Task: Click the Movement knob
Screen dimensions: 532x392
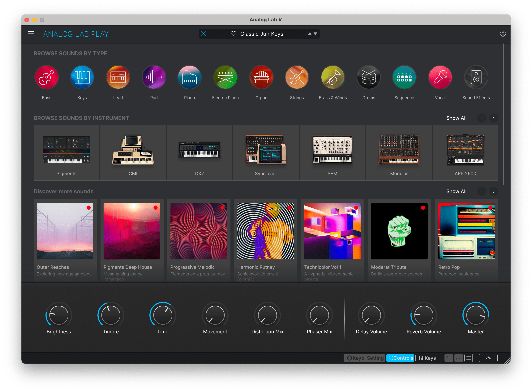Action: click(215, 315)
